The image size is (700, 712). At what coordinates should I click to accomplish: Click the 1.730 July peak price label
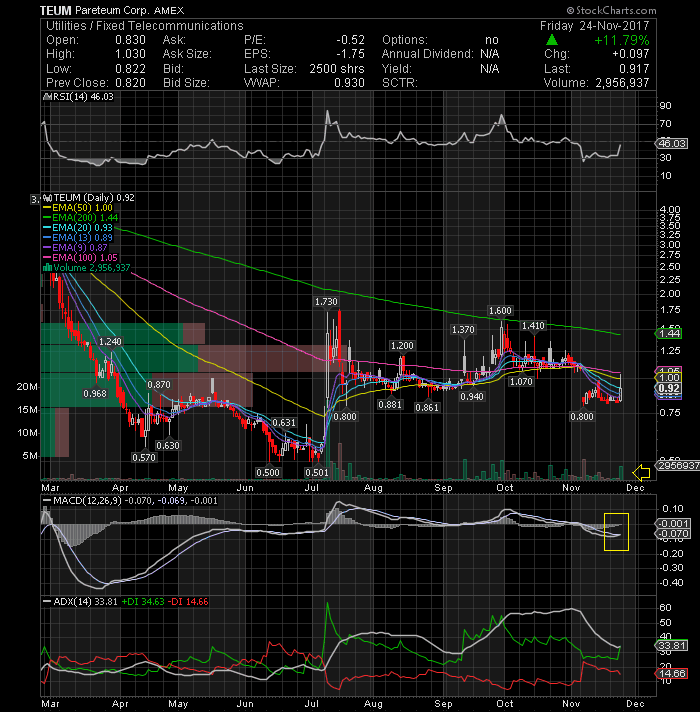click(x=326, y=302)
